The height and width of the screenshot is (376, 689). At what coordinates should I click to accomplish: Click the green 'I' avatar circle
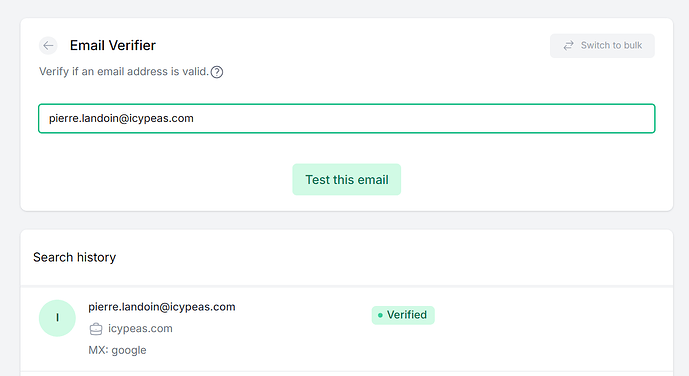(x=57, y=318)
